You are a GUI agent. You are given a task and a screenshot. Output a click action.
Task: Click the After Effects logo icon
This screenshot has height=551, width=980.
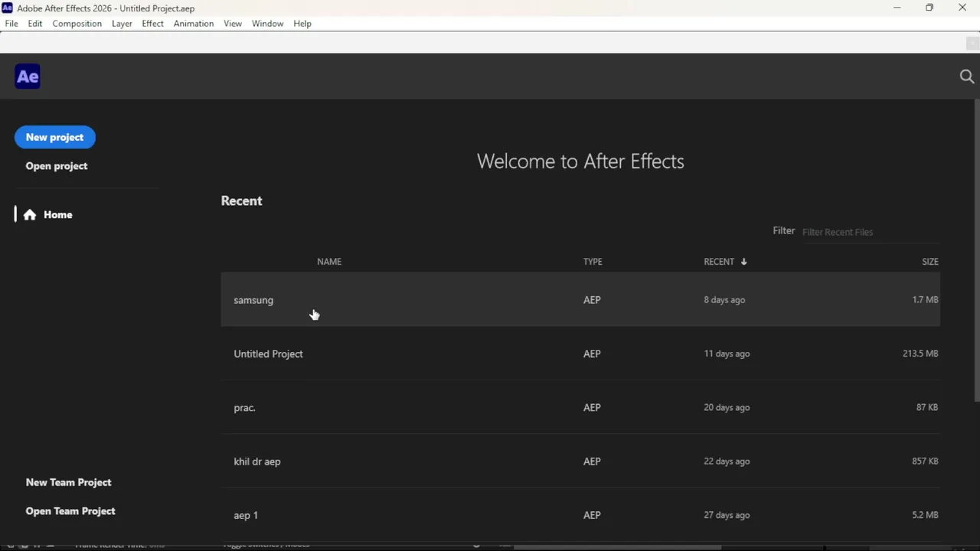click(x=28, y=77)
